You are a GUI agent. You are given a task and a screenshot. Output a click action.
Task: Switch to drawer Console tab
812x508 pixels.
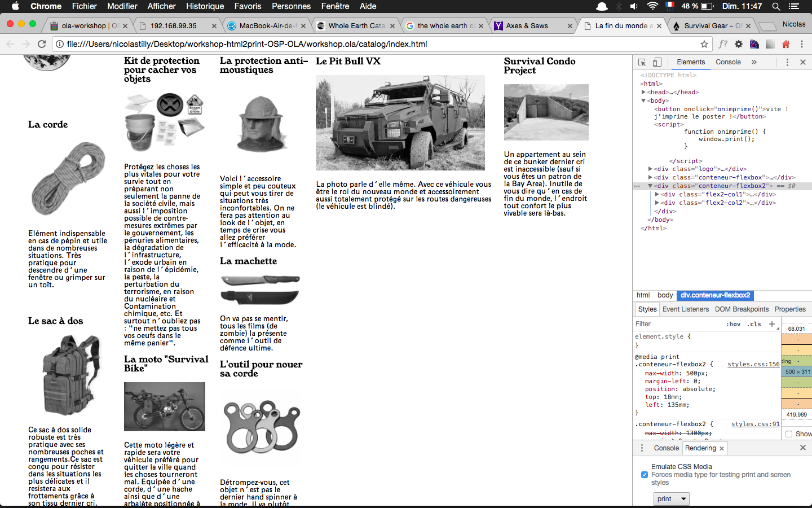667,448
